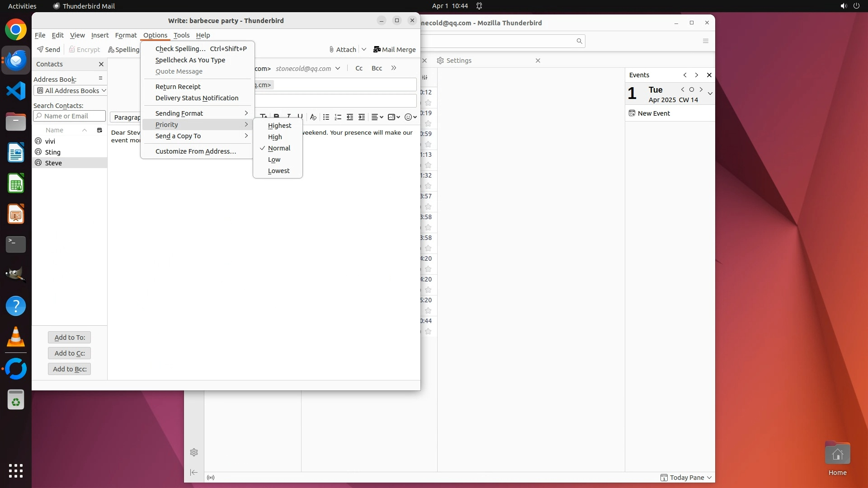Apply bulleted list formatting

tap(326, 117)
